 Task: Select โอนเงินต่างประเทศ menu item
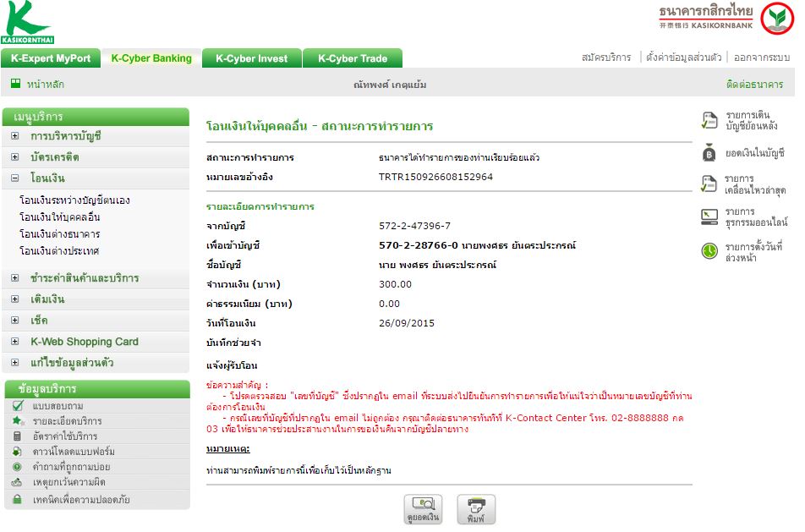coord(59,251)
